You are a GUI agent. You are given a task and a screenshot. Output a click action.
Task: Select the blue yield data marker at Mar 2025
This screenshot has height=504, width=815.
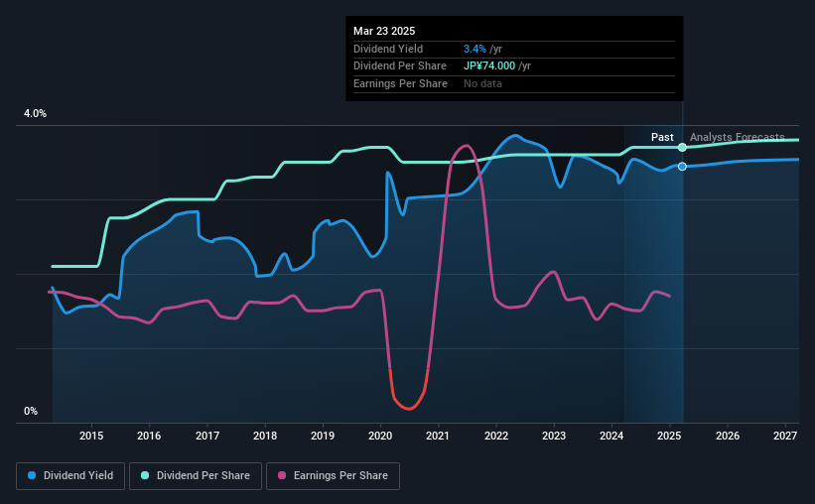point(682,167)
